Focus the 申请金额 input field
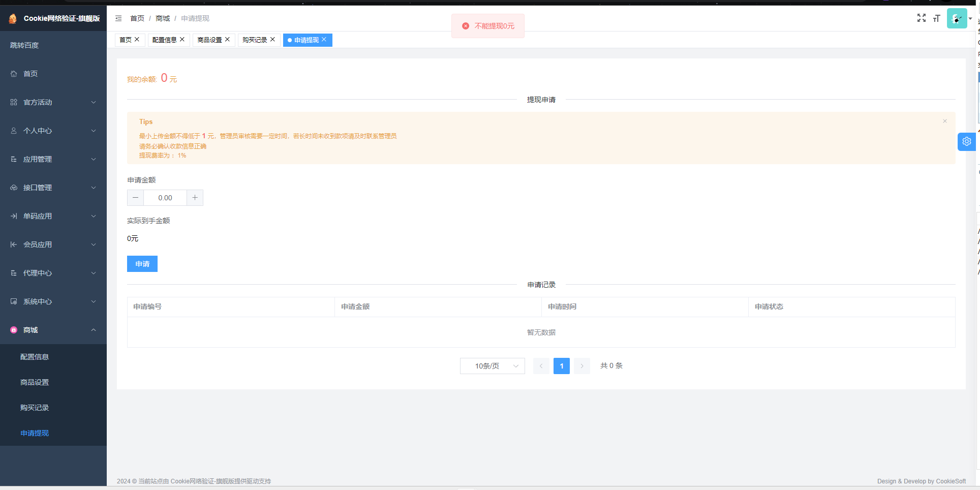980x490 pixels. click(x=165, y=198)
